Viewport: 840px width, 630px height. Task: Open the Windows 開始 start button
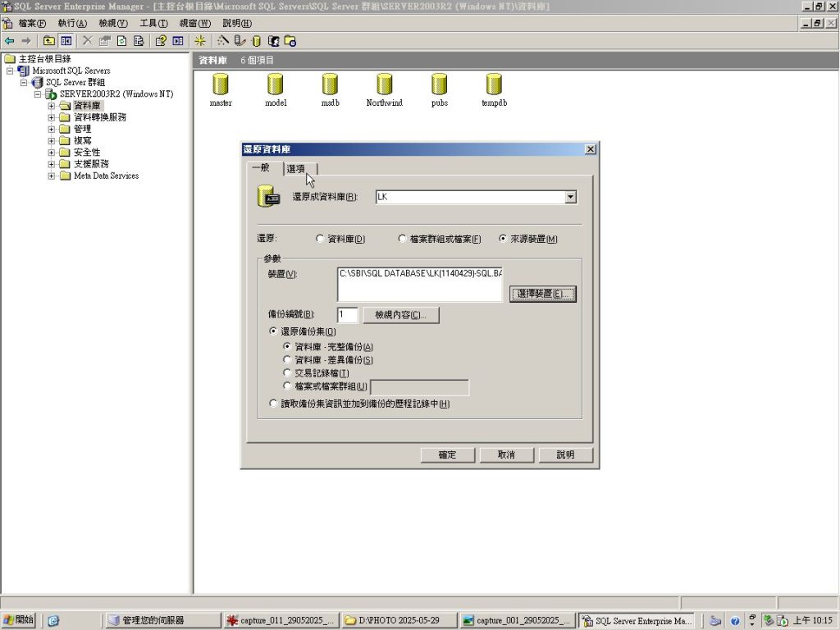point(19,620)
